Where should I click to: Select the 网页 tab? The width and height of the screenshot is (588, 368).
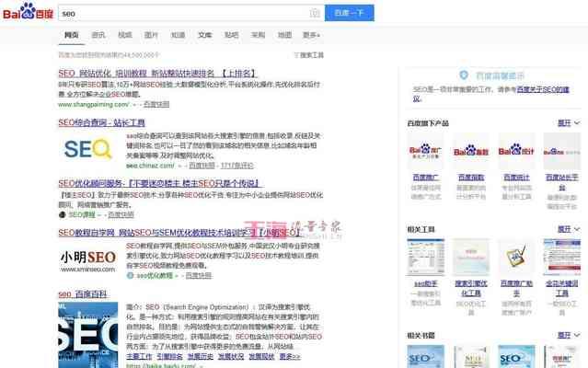tap(71, 35)
